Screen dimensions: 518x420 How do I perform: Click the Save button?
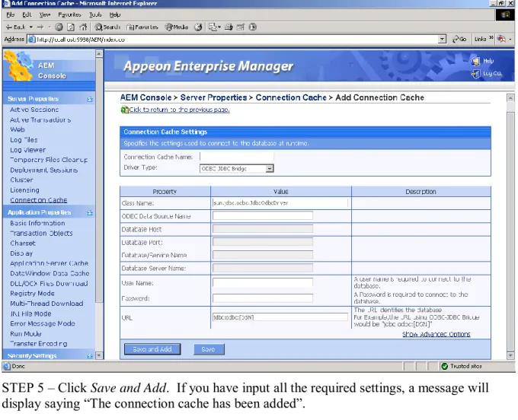(209, 349)
